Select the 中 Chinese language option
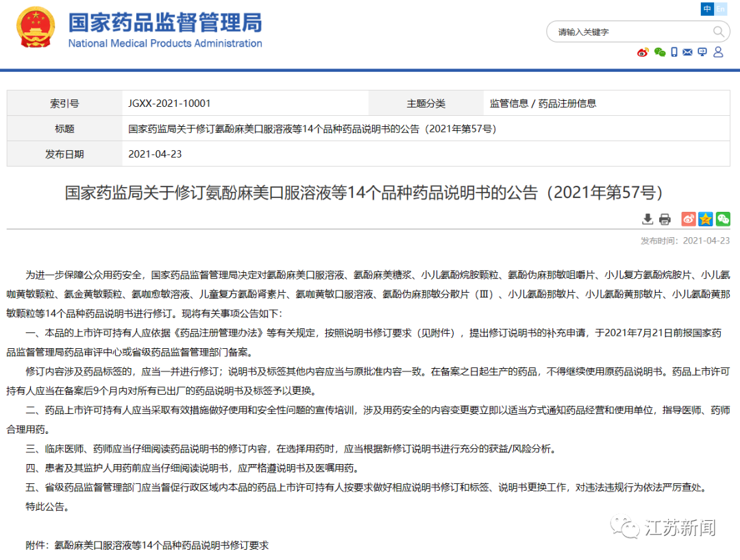The height and width of the screenshot is (560, 740). point(706,9)
